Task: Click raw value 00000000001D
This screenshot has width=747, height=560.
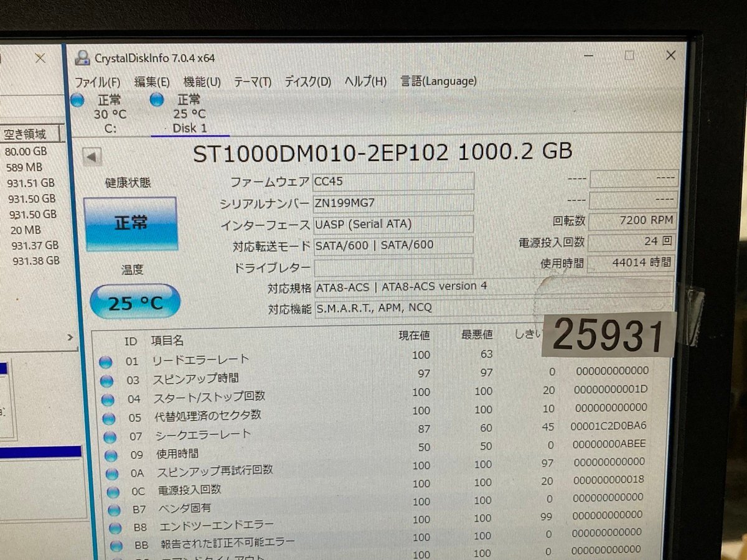Action: [611, 389]
